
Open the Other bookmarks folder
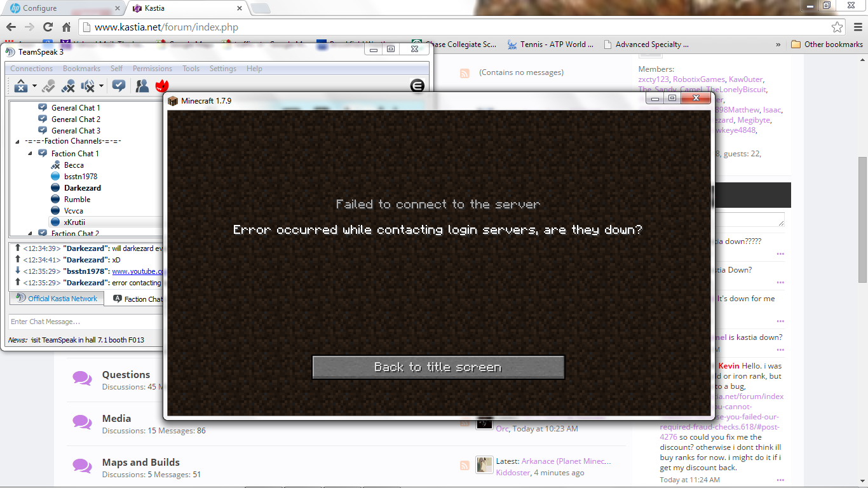coord(827,44)
